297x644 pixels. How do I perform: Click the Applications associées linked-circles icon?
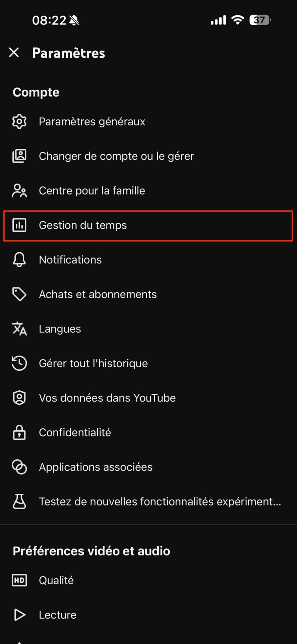(19, 467)
